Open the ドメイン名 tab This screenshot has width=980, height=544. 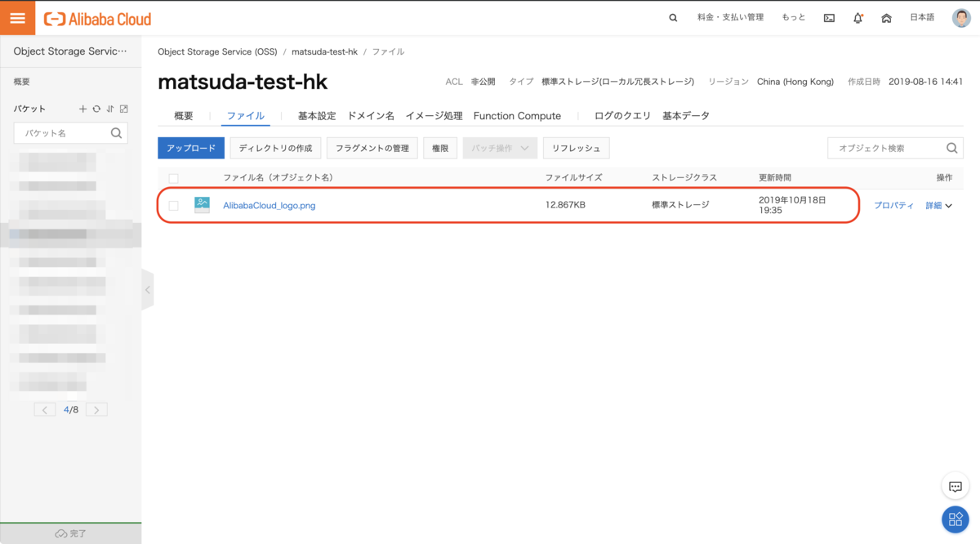click(371, 116)
